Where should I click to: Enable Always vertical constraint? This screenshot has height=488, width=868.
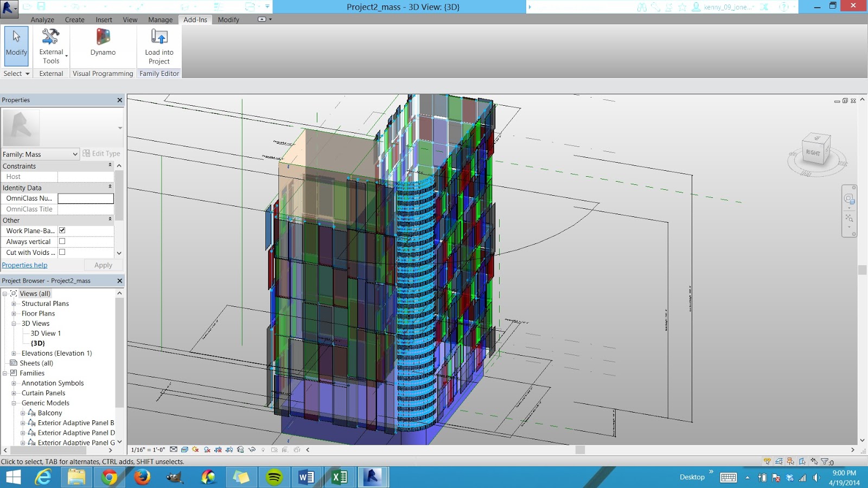[x=62, y=241]
